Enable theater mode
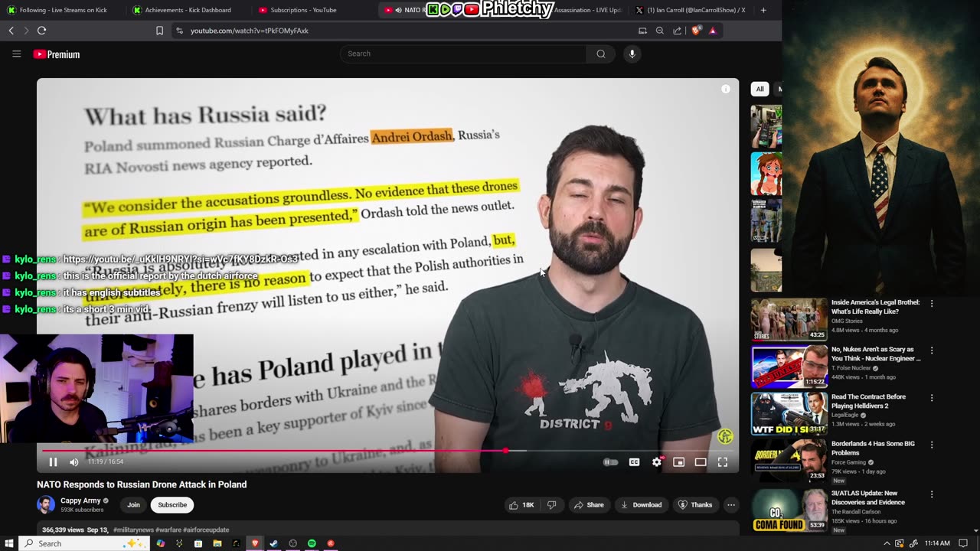This screenshot has height=551, width=980. coord(700,462)
